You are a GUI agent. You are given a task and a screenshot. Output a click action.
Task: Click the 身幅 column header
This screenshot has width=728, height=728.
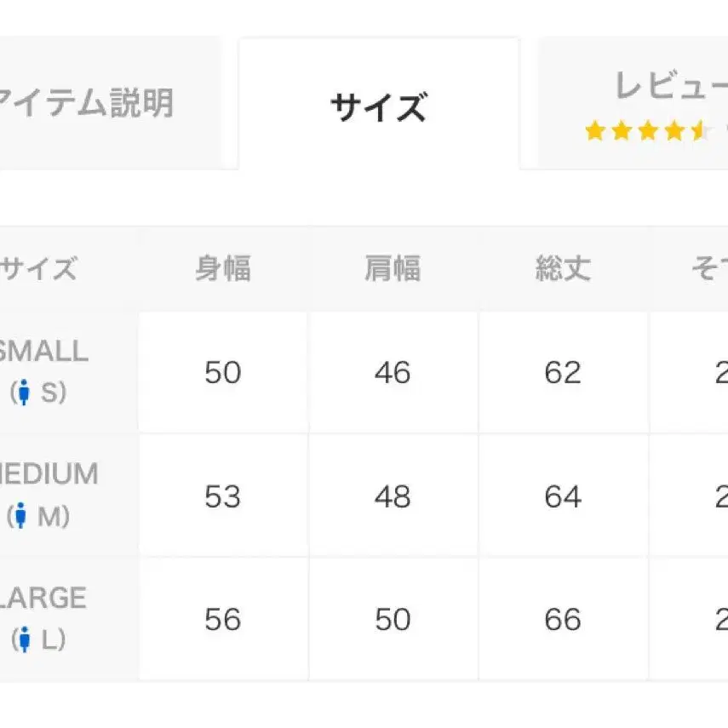click(x=223, y=268)
